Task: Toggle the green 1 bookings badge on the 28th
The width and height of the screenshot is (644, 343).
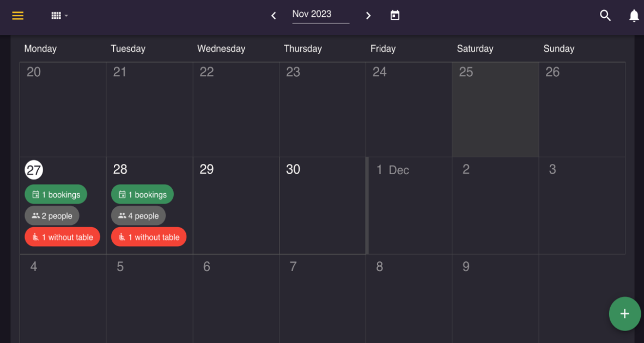Action: (142, 194)
